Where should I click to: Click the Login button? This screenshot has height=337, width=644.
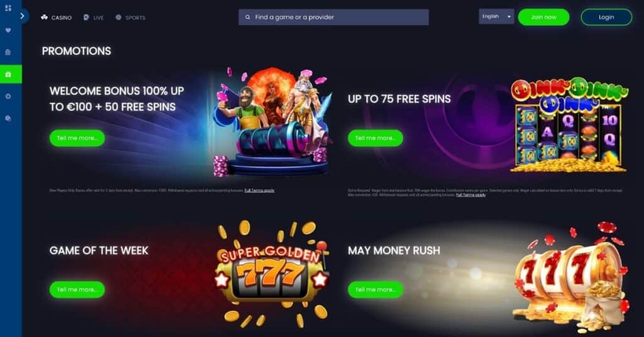pyautogui.click(x=606, y=17)
